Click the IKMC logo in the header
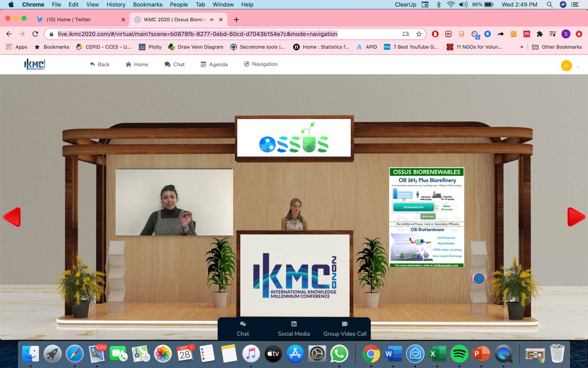The image size is (588, 368). 34,65
